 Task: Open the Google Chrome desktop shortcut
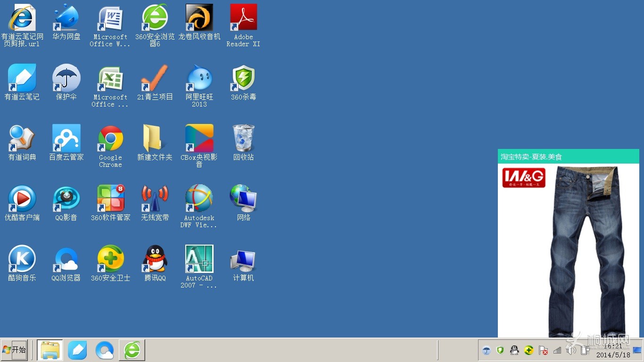pyautogui.click(x=110, y=139)
